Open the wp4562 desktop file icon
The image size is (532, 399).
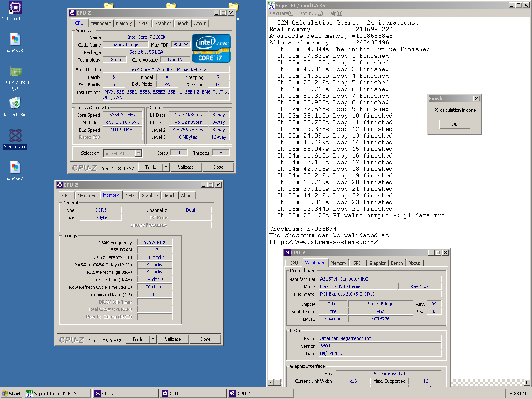pos(15,171)
